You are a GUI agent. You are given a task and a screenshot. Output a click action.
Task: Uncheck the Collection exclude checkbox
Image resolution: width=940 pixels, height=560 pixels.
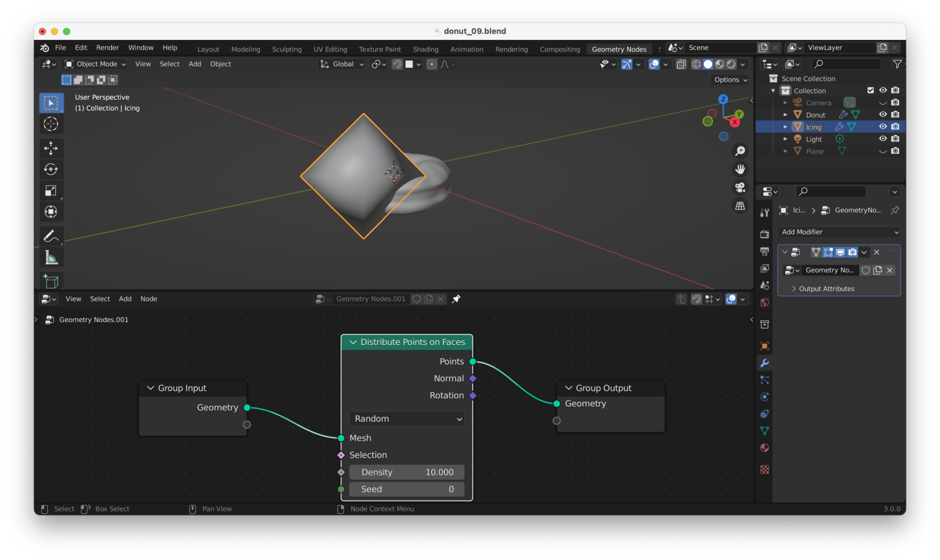tap(870, 90)
